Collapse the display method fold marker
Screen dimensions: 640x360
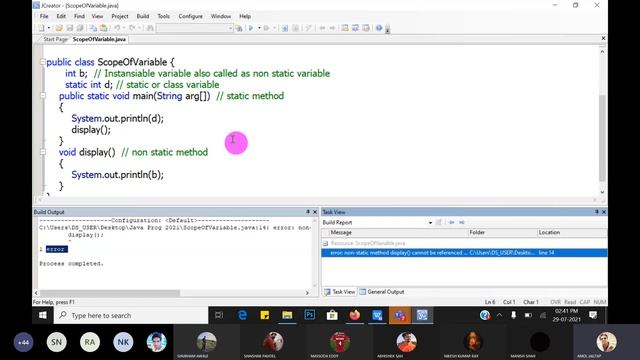pyautogui.click(x=42, y=152)
